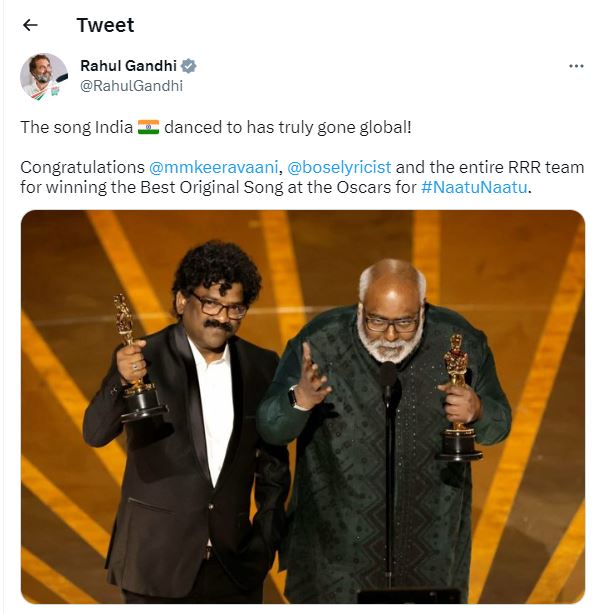Viewport: 601px width, 613px height.
Task: Click the microphone in the photo
Action: [x=387, y=380]
